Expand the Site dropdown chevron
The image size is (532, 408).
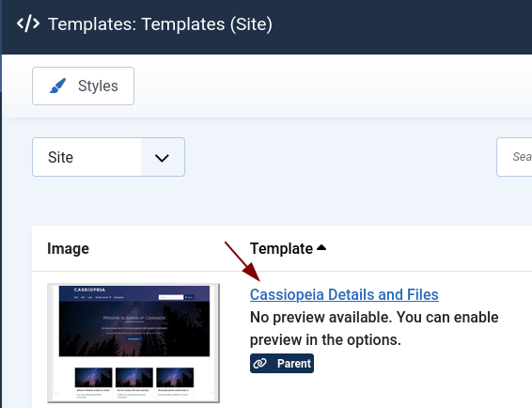point(163,158)
